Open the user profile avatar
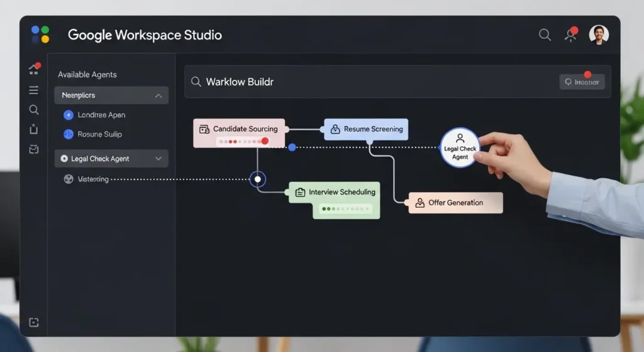The width and height of the screenshot is (644, 352). [x=599, y=35]
